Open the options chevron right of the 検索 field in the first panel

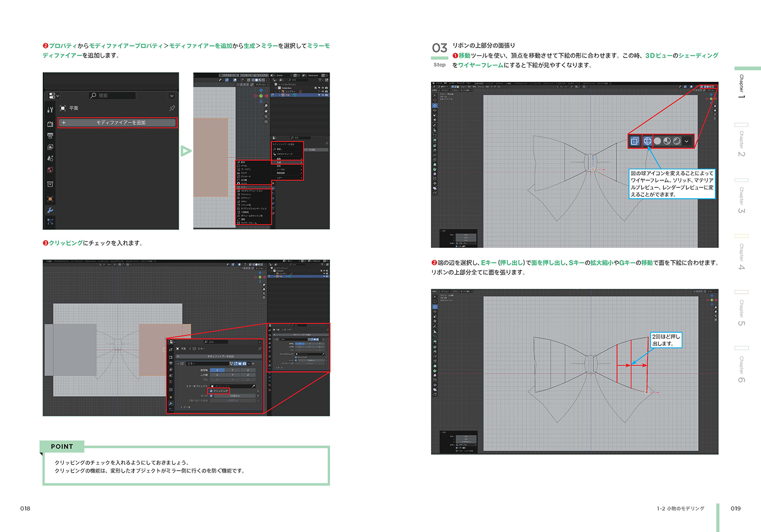(x=172, y=96)
